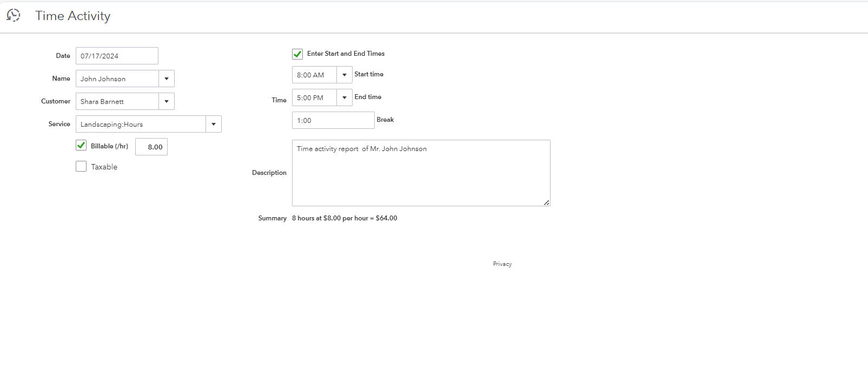Open the Service dropdown arrow
This screenshot has width=868, height=372.
click(214, 125)
